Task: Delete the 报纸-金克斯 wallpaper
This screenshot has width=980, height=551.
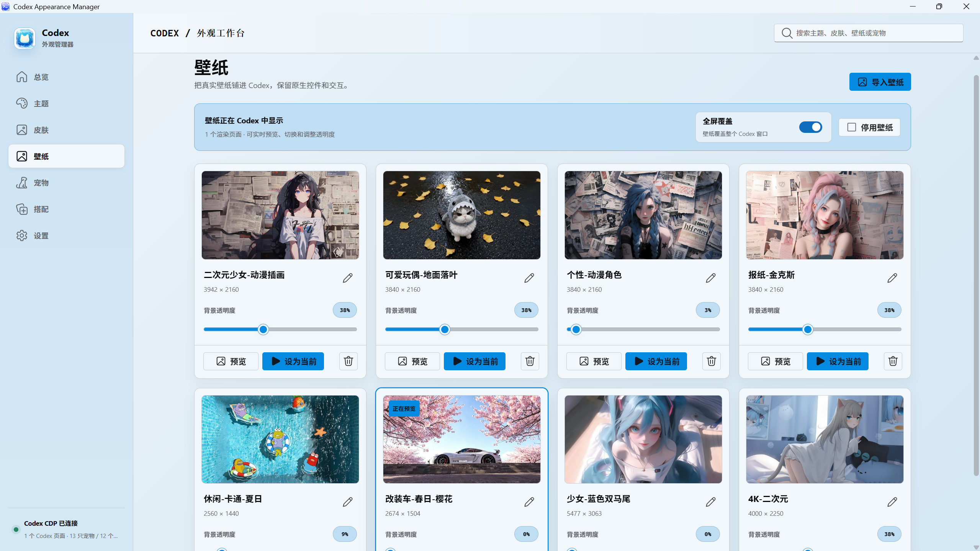Action: click(893, 361)
